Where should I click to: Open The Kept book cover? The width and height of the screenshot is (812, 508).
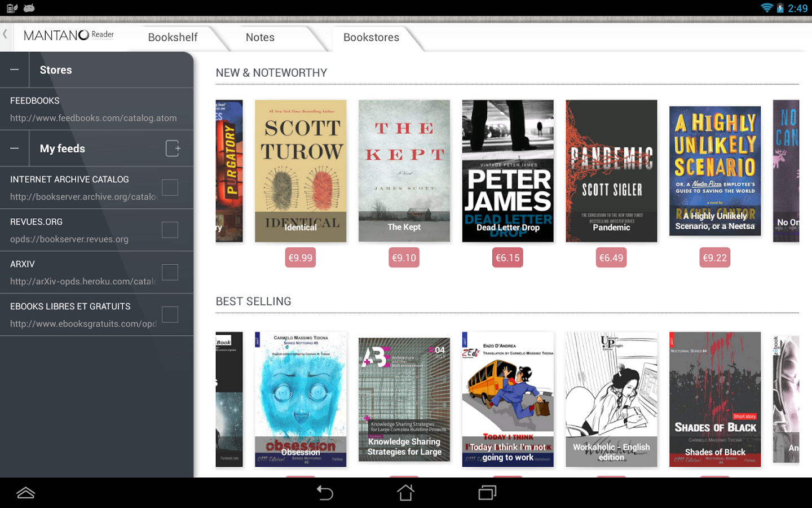click(x=404, y=170)
